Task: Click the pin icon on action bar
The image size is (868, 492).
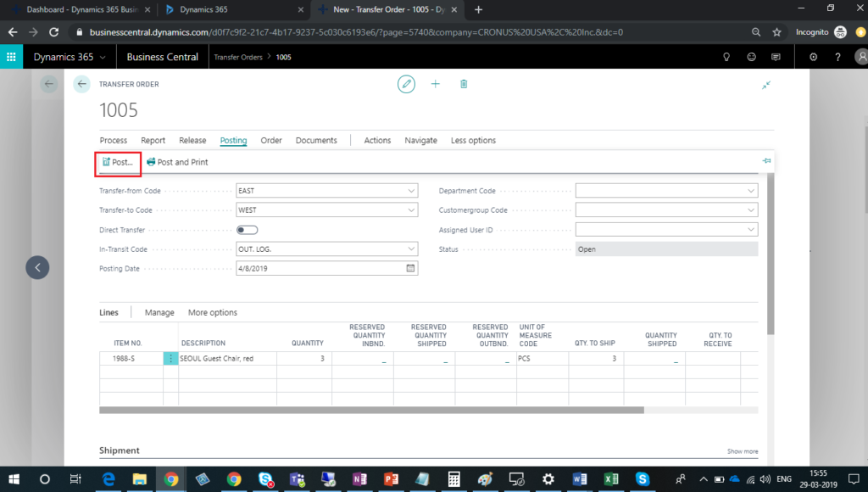Action: tap(766, 161)
